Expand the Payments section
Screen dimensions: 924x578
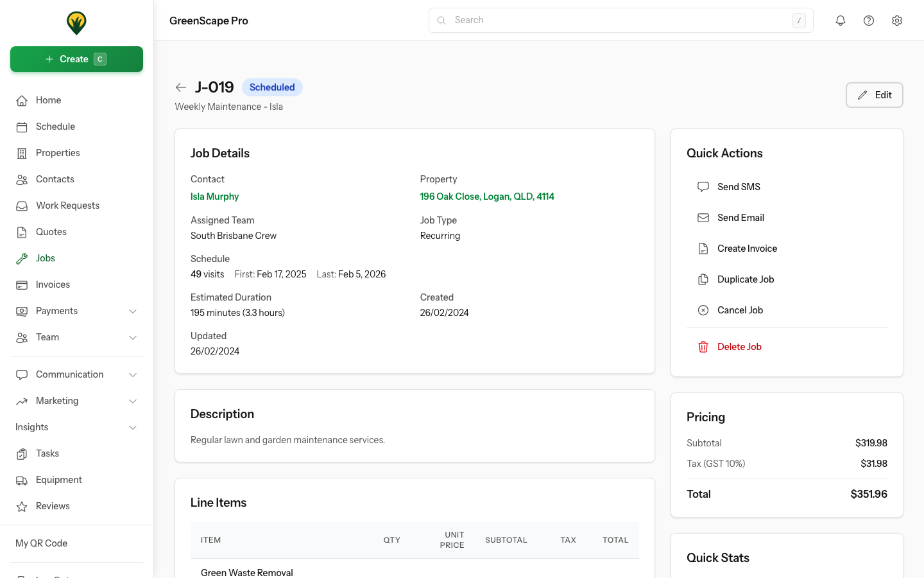pos(133,311)
